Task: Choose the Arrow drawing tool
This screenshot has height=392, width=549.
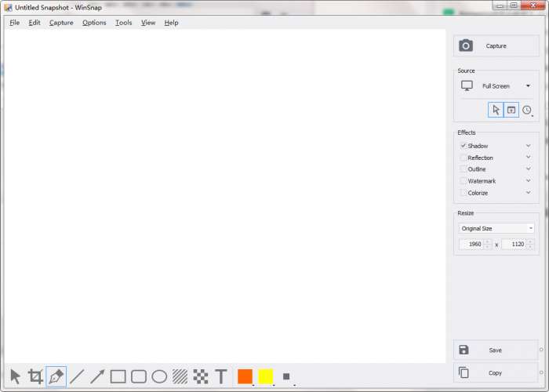Action: [x=97, y=376]
